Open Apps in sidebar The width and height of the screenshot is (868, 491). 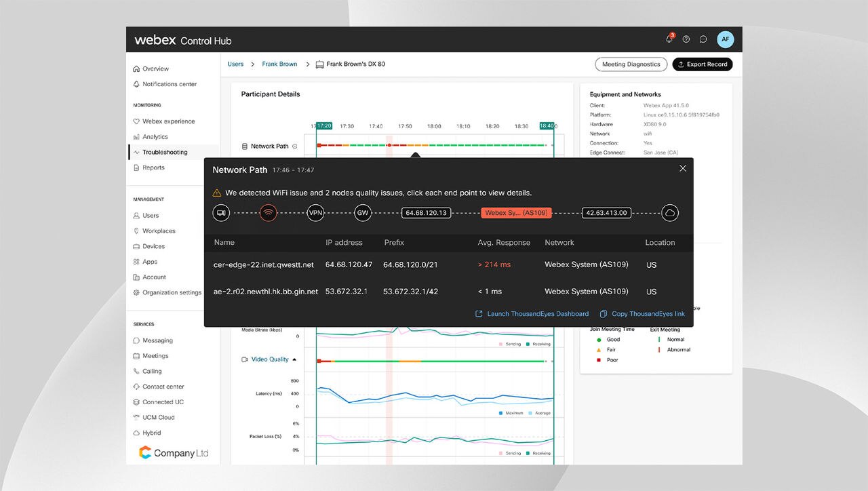145,262
